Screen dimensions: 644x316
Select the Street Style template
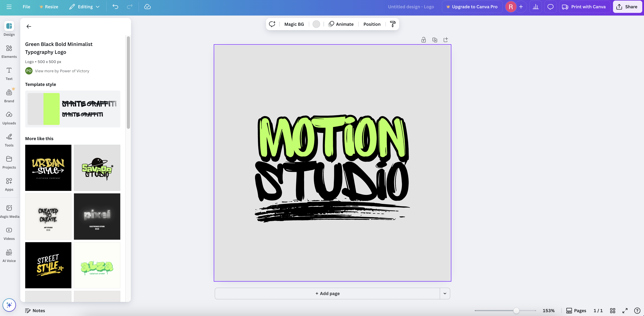pyautogui.click(x=48, y=265)
